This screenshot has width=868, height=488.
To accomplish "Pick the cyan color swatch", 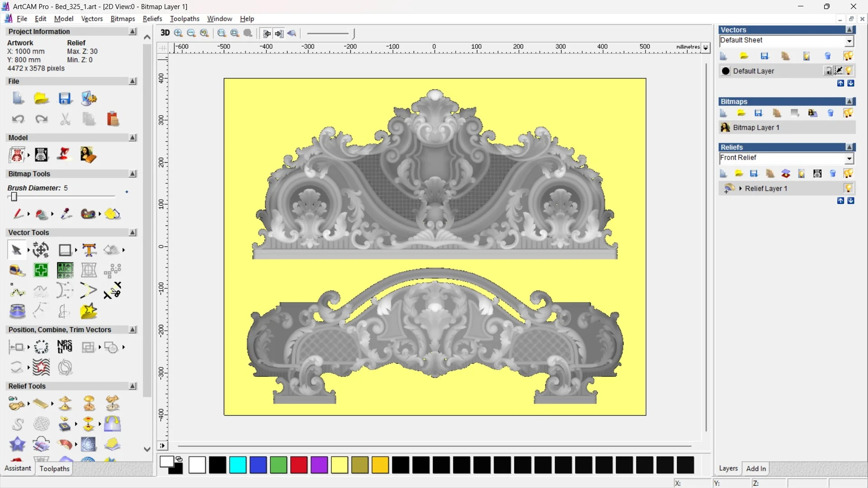I will pos(238,465).
